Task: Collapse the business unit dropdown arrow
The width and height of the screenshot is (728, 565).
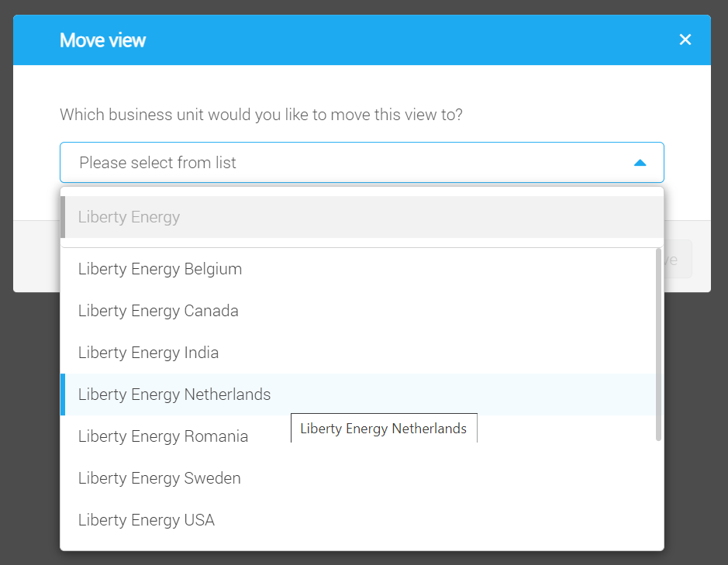Action: click(x=640, y=163)
